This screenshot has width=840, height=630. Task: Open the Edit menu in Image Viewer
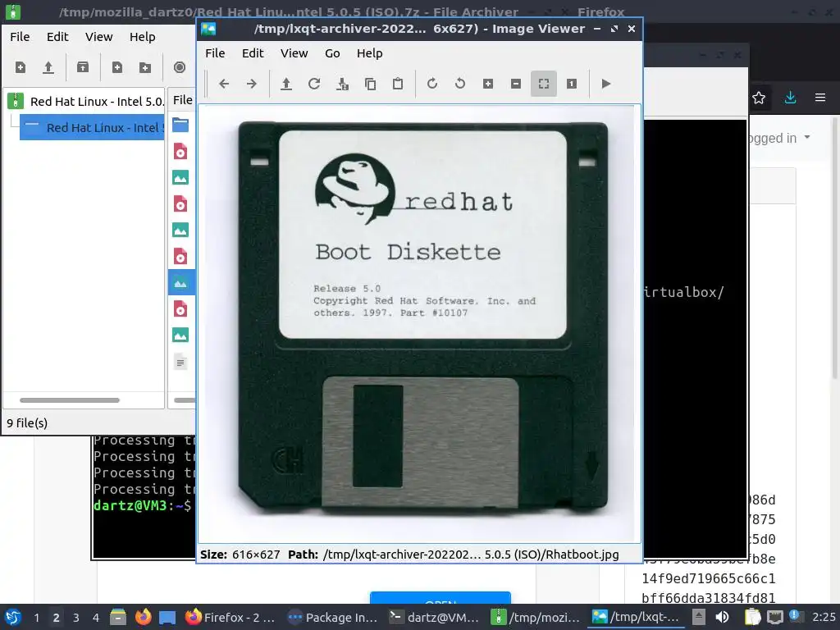pyautogui.click(x=253, y=53)
